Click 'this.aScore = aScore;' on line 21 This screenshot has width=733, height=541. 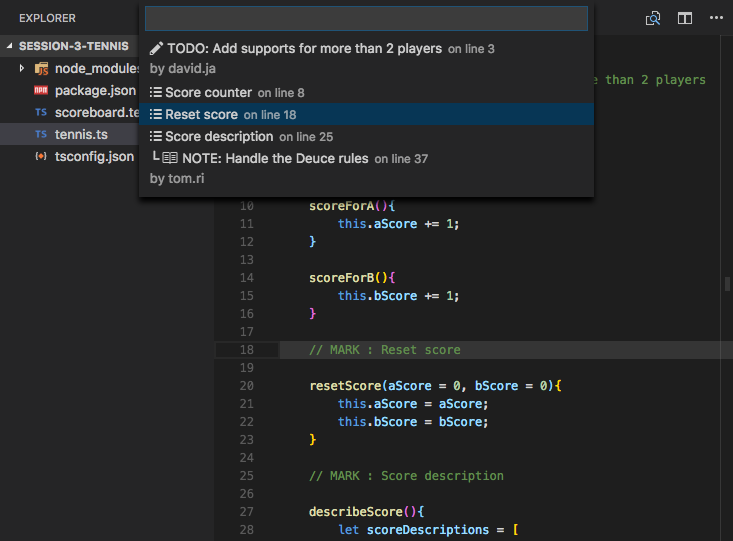(x=413, y=404)
